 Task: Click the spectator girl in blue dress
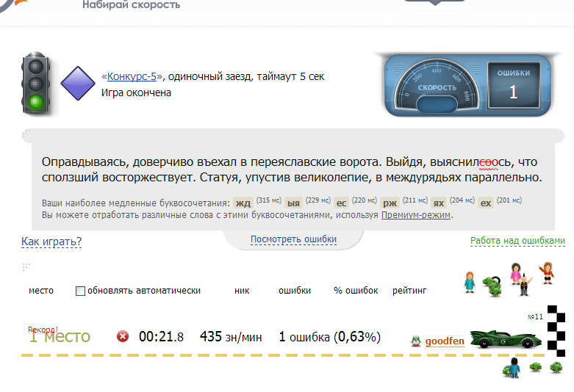click(x=470, y=283)
